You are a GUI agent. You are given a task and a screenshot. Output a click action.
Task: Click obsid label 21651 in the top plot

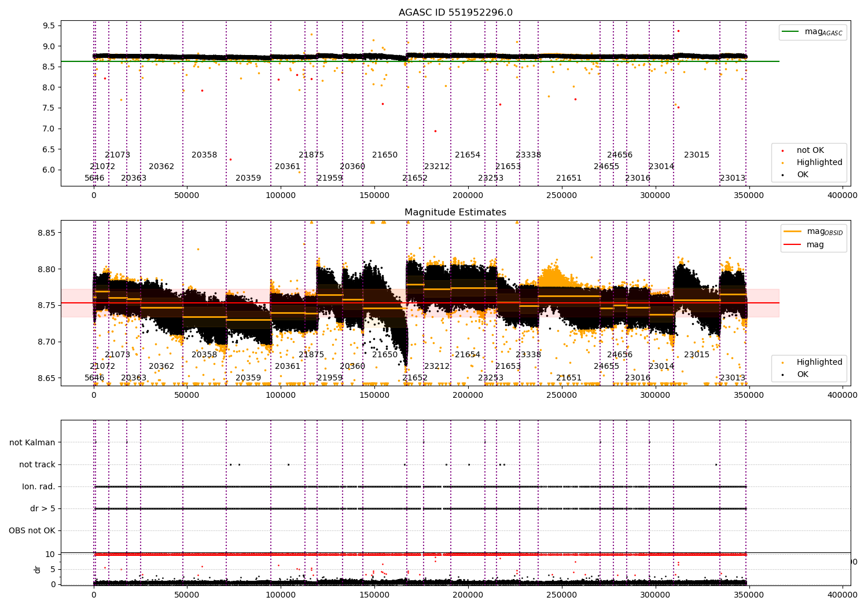[569, 178]
